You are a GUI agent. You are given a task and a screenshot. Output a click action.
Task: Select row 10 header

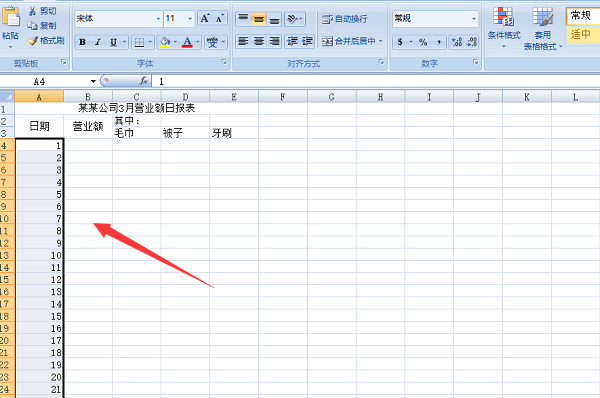pos(7,219)
